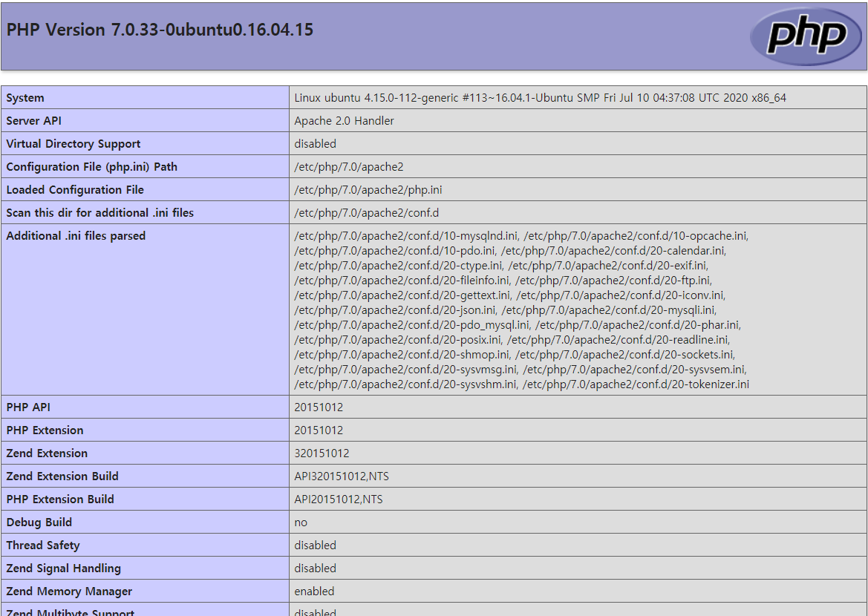Click the Zend Extension Build label

62,476
